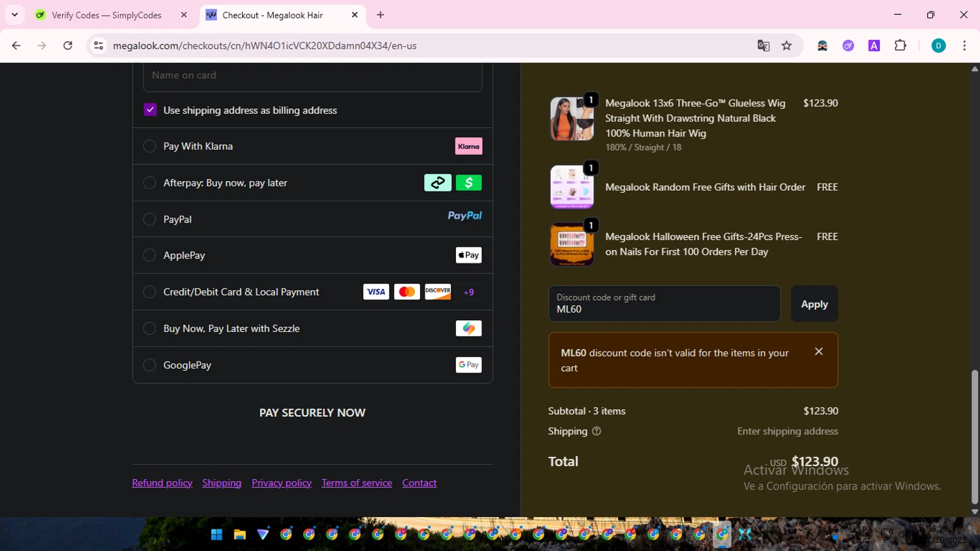Click the $123.90 total amount
Screen dimensions: 980x551
(x=815, y=462)
